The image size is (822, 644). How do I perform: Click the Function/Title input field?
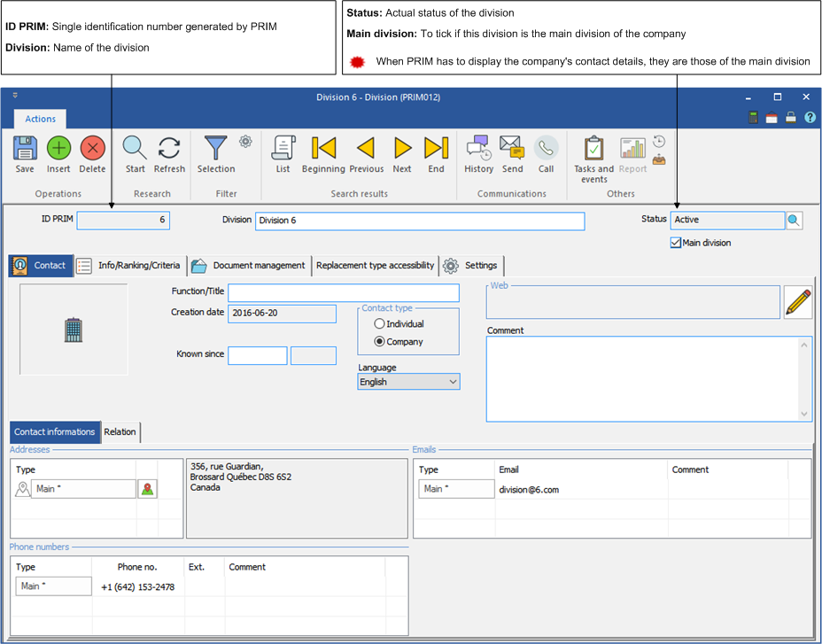[344, 292]
